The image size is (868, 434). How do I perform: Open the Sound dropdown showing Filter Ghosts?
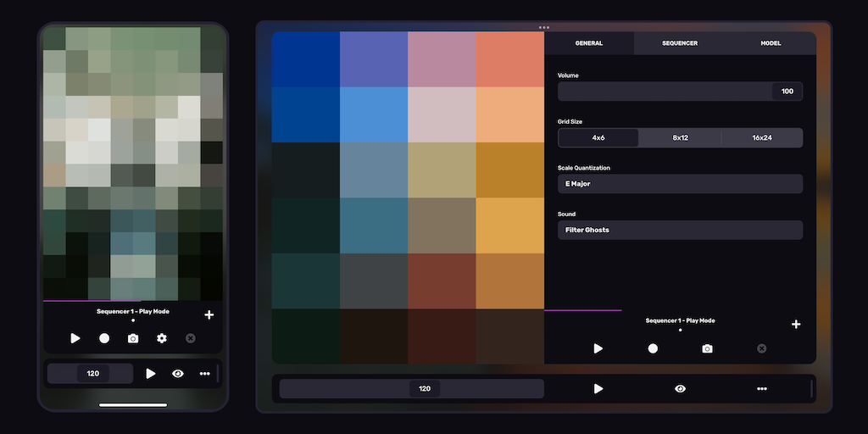coord(681,230)
